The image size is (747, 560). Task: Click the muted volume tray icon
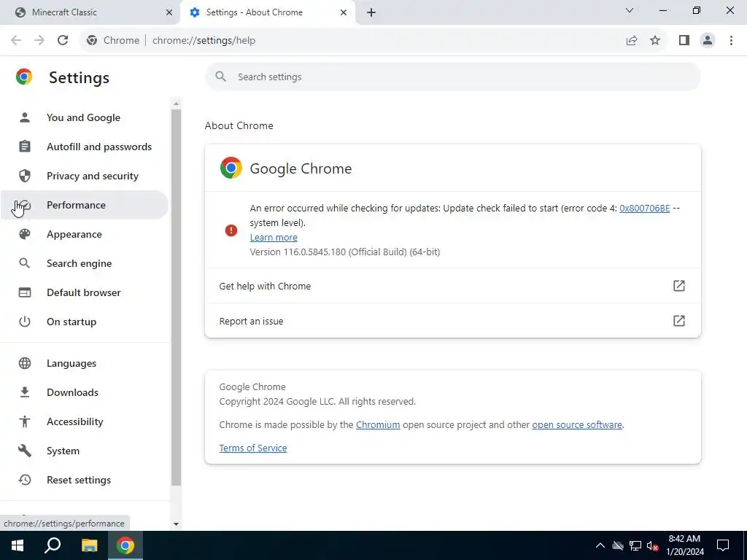pos(653,545)
